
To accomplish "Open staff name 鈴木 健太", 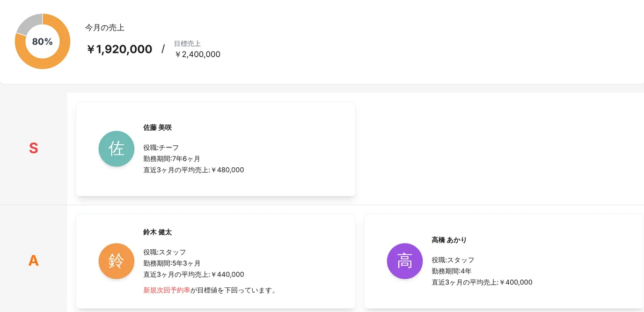I will point(157,232).
